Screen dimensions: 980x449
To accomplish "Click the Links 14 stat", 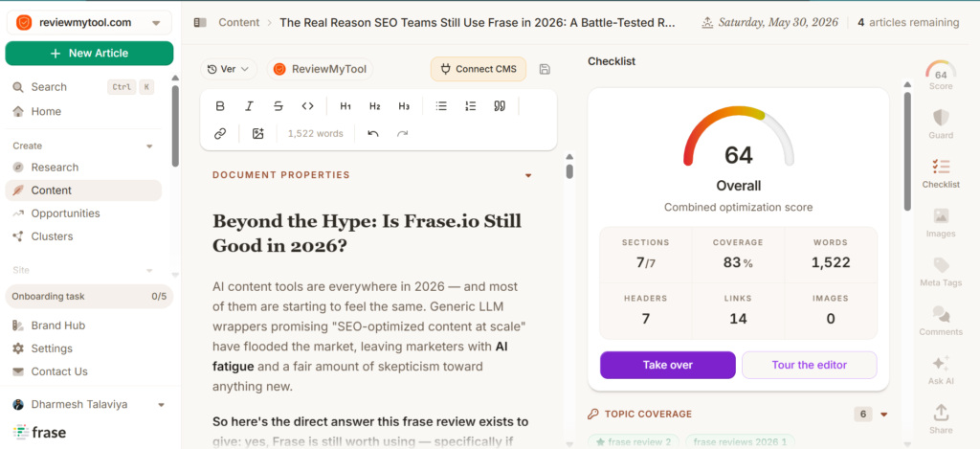I will (738, 311).
